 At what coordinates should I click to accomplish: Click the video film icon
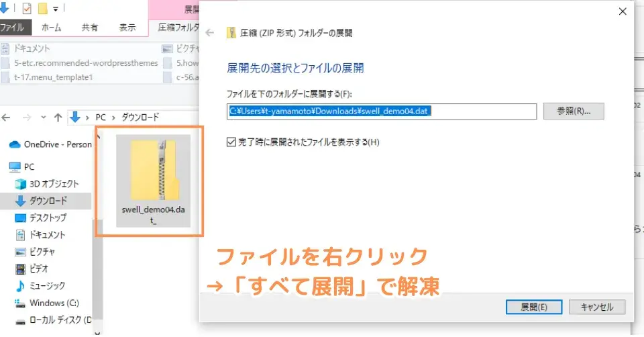click(20, 269)
